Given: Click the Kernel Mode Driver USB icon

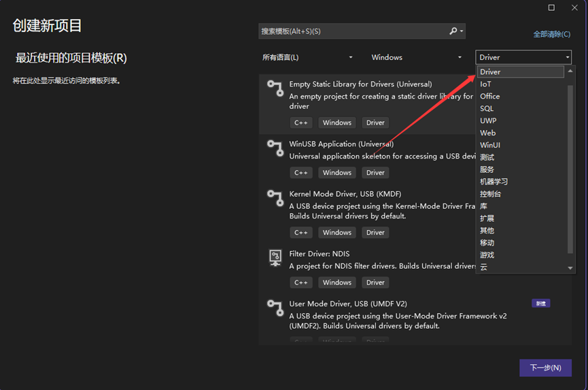Looking at the screenshot, I should click(275, 198).
